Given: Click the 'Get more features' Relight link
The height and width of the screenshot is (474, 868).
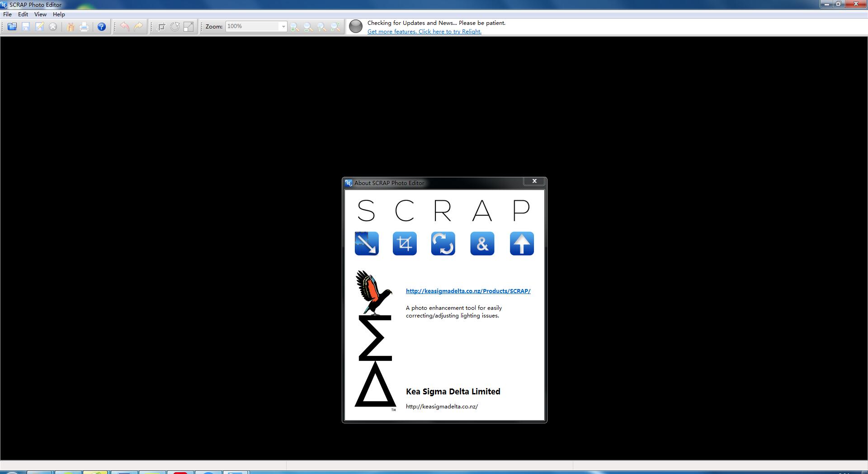Looking at the screenshot, I should [424, 31].
